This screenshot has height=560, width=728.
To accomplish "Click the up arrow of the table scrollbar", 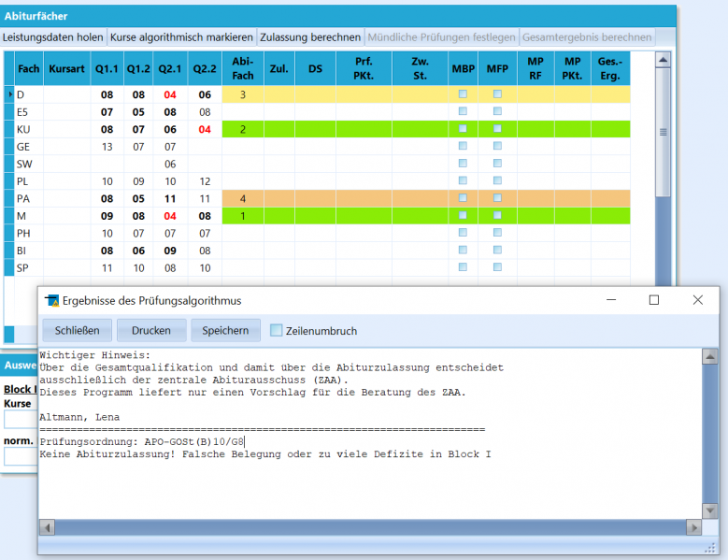I will tap(663, 60).
